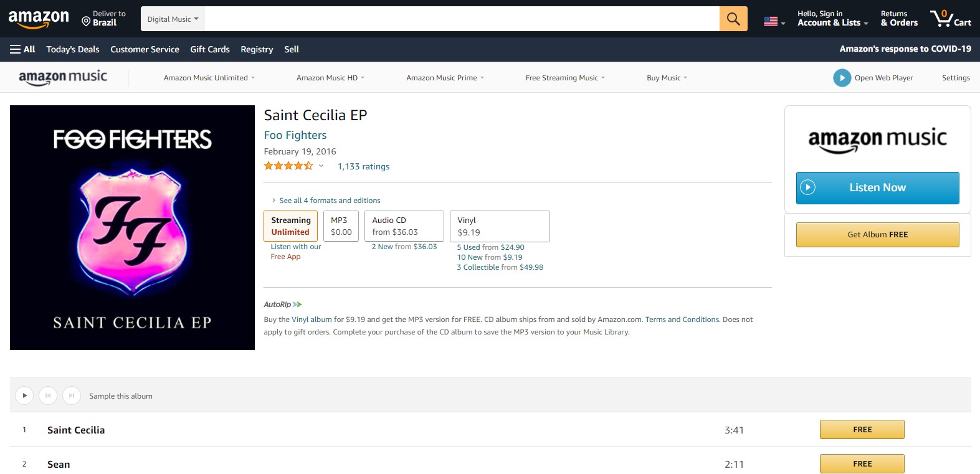Click the Open Web Player play icon
This screenshot has height=474, width=980.
(x=842, y=78)
